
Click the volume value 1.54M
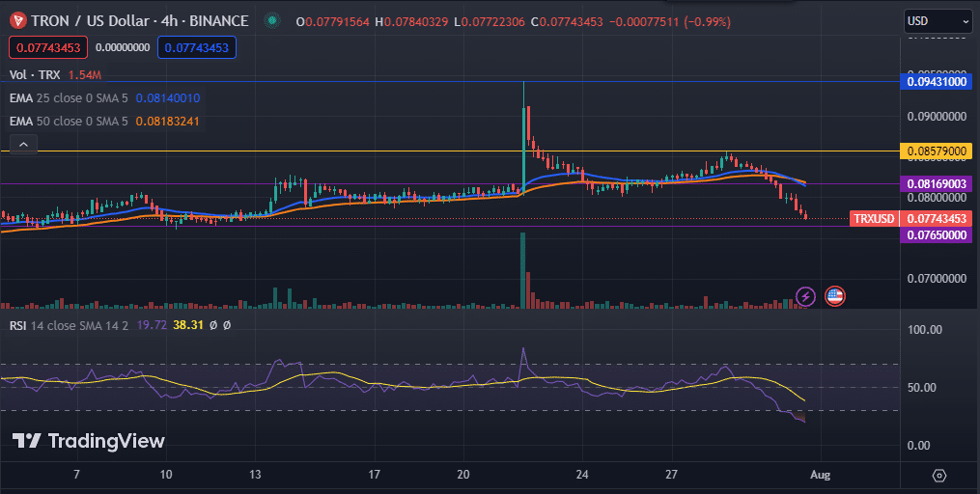[84, 75]
